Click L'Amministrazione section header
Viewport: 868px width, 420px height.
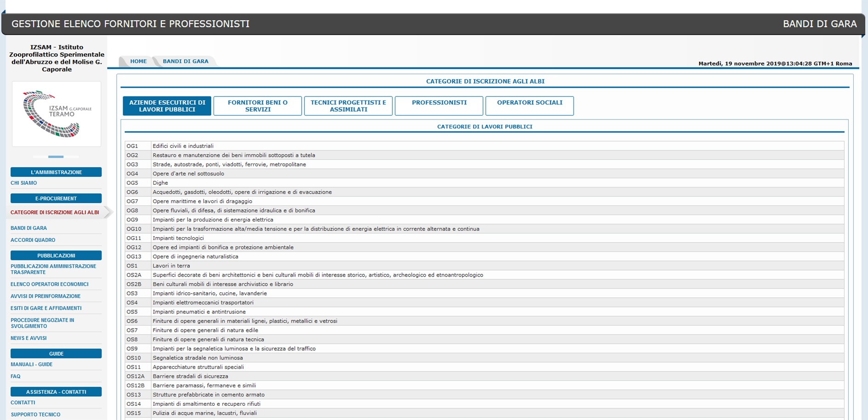[x=56, y=172]
